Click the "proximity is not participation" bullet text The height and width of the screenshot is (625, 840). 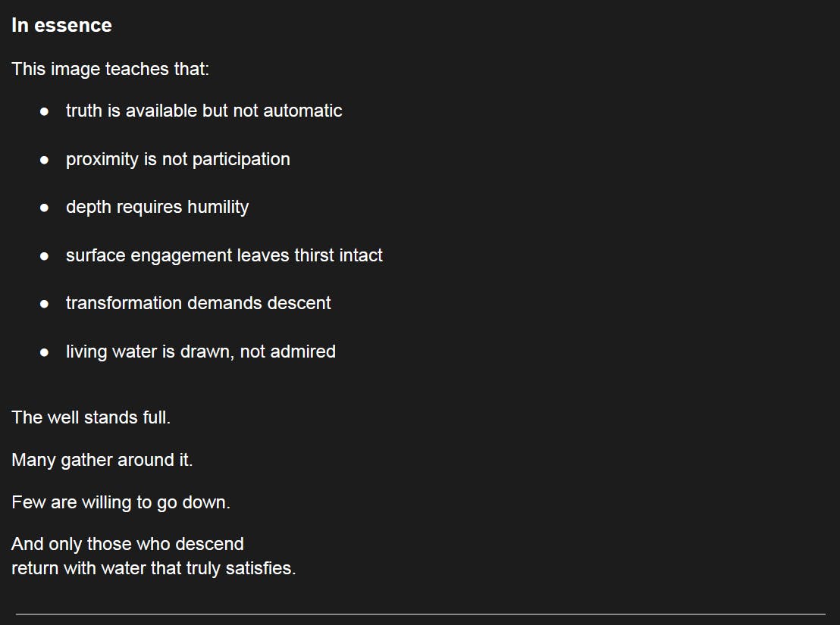pyautogui.click(x=177, y=159)
